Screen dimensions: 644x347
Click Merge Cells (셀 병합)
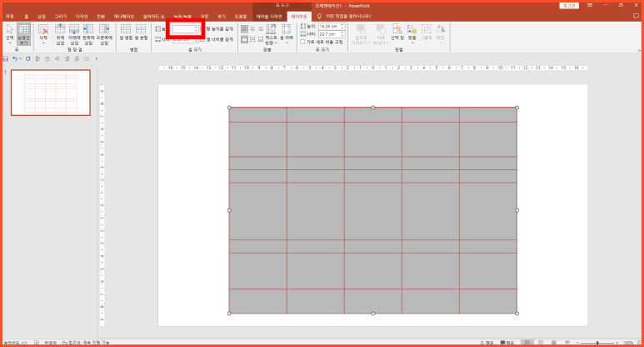click(x=126, y=32)
